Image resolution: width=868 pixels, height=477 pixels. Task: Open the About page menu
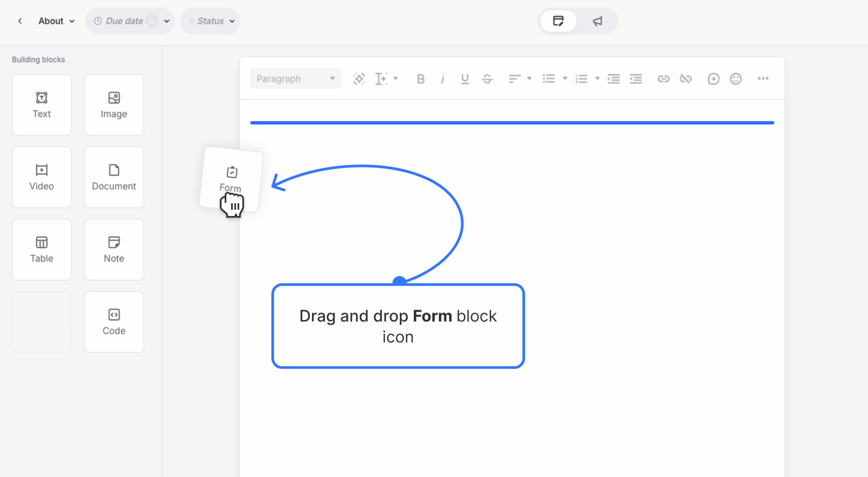coord(56,21)
